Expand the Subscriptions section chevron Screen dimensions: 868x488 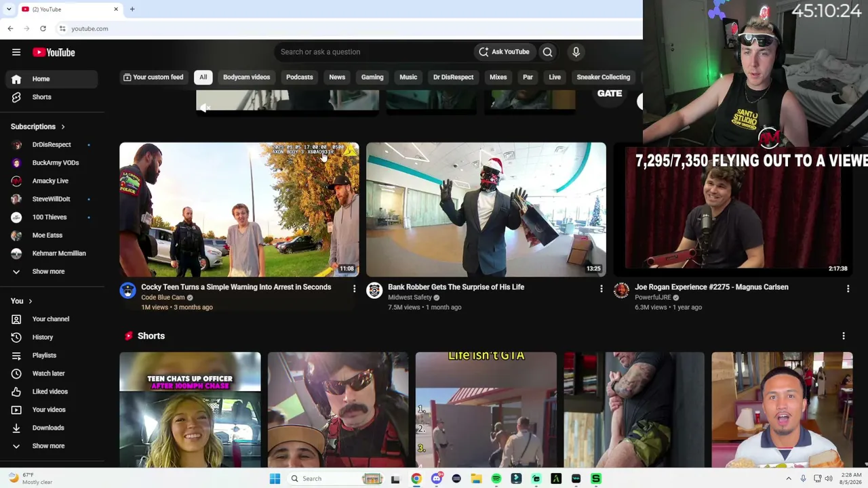(x=63, y=127)
